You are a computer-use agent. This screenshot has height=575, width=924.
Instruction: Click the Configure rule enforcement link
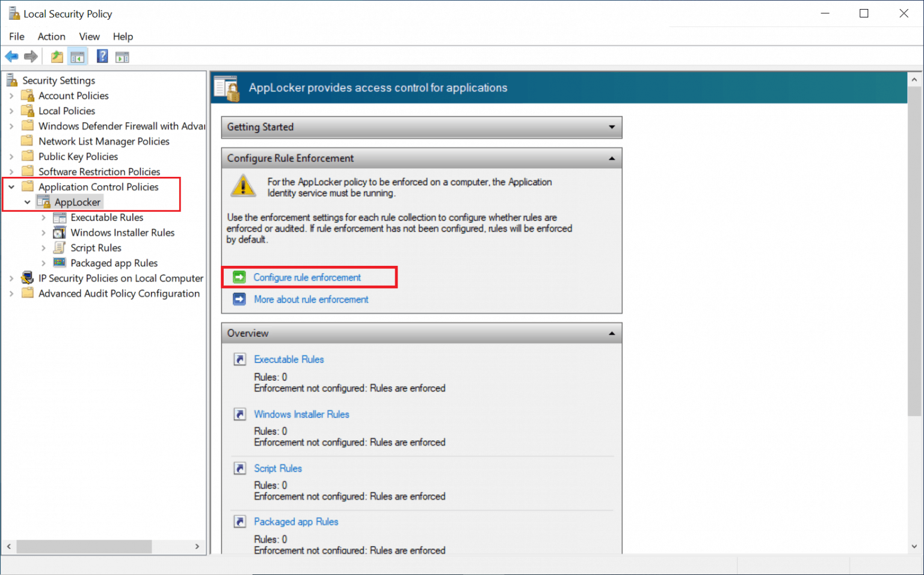[307, 277]
